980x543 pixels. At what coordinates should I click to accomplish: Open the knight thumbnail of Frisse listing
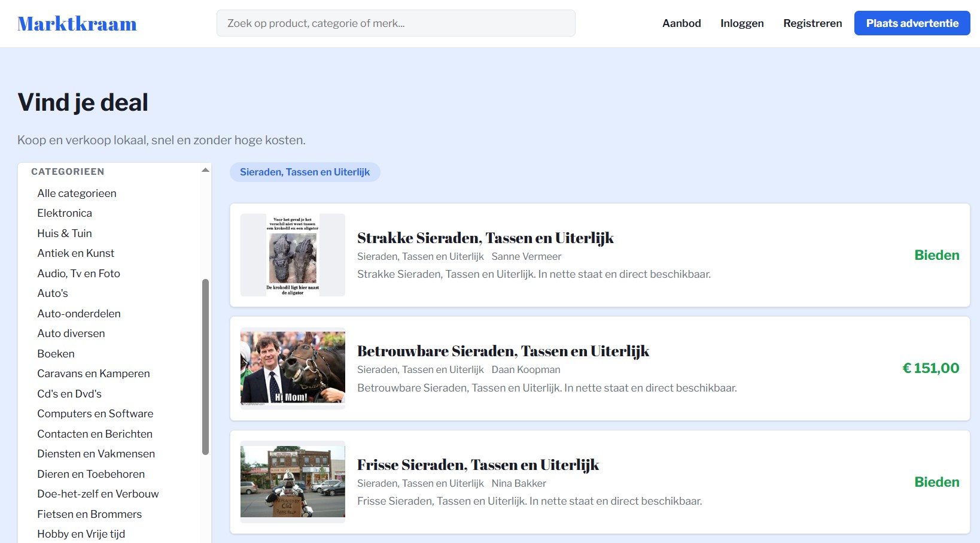pyautogui.click(x=293, y=482)
